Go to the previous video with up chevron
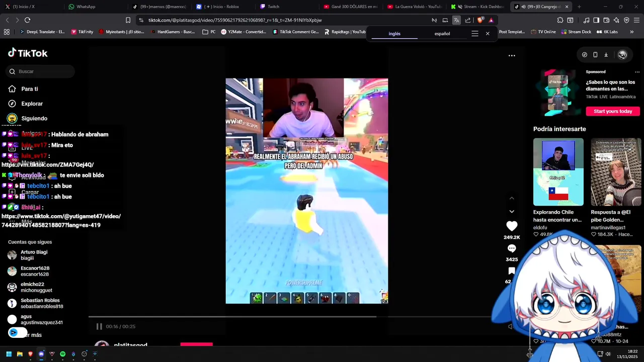The width and height of the screenshot is (644, 362). tap(512, 198)
